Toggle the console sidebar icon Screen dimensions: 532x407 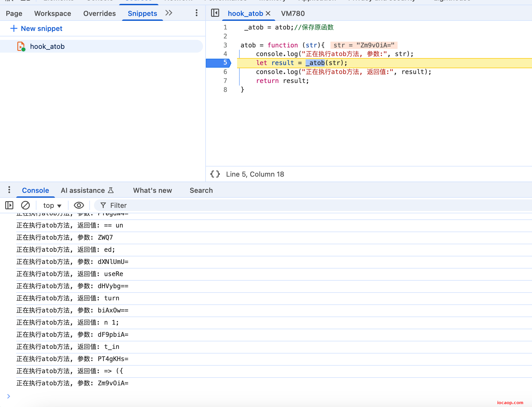pyautogui.click(x=9, y=206)
